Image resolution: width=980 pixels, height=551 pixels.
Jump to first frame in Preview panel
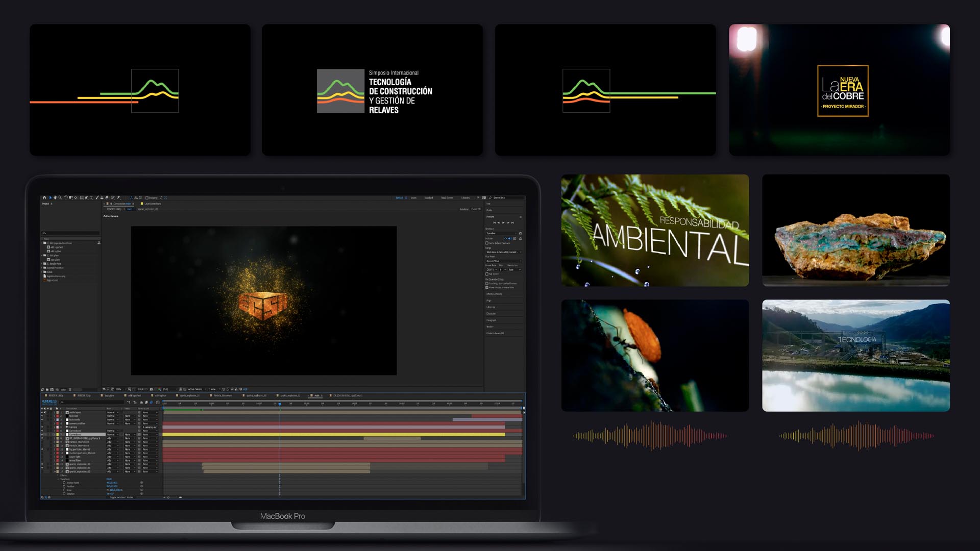pos(494,222)
